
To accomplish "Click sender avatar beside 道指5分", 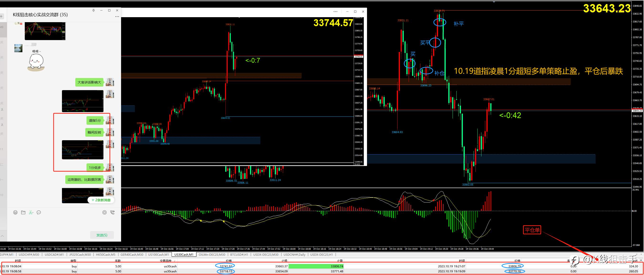I will 110,120.
